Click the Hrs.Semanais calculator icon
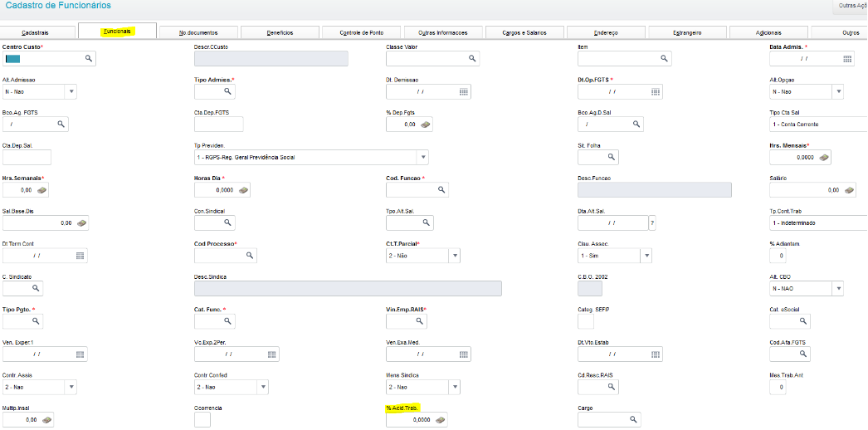The height and width of the screenshot is (430, 868). pos(41,190)
